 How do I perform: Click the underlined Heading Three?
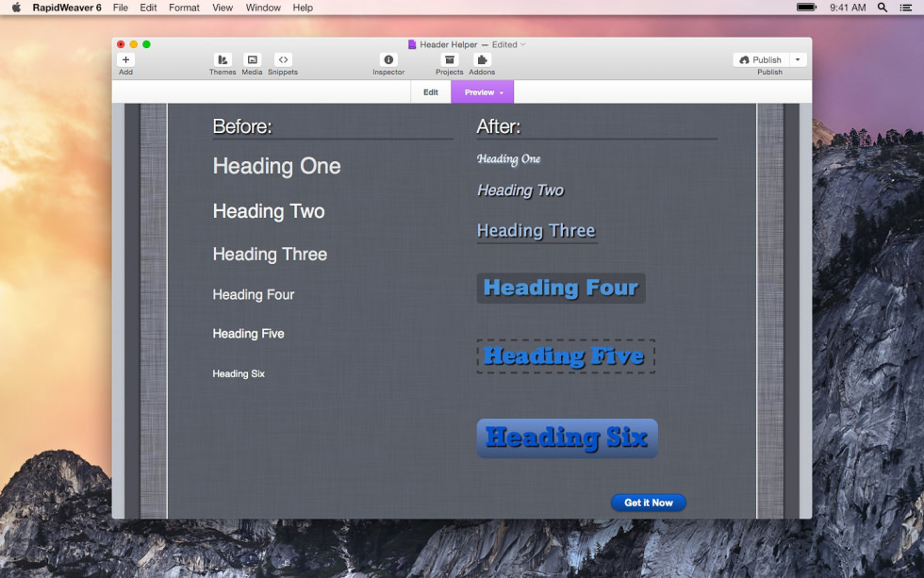coord(536,231)
